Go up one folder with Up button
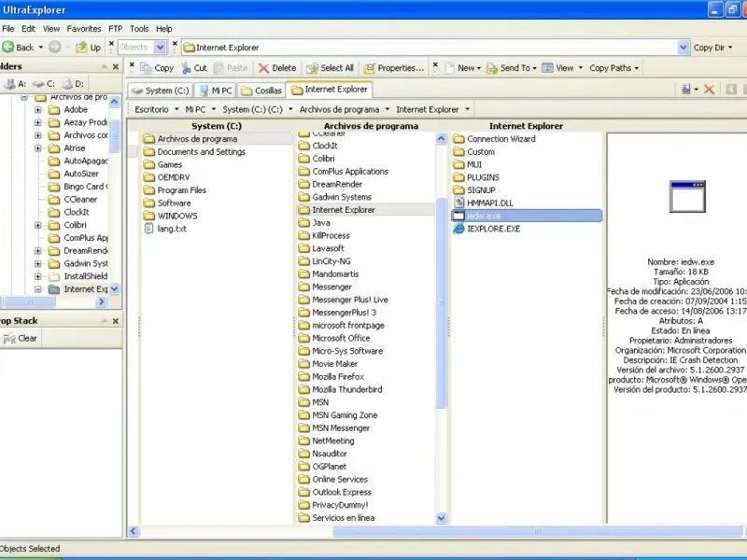Viewport: 747px width, 560px height. (89, 48)
